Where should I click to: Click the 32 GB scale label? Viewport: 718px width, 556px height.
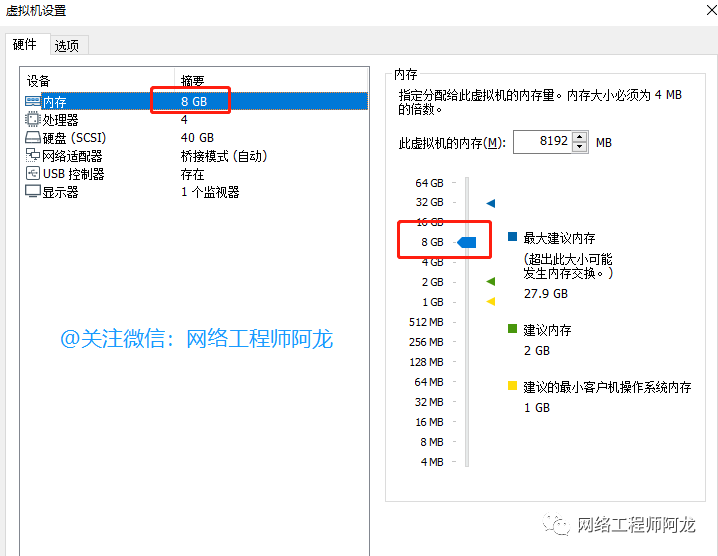pos(430,202)
